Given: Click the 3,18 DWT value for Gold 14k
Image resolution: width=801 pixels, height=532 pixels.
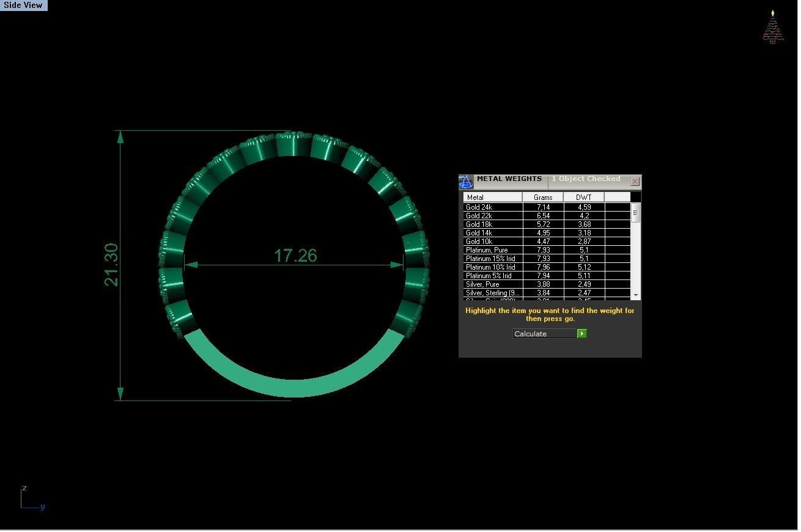Looking at the screenshot, I should 584,233.
